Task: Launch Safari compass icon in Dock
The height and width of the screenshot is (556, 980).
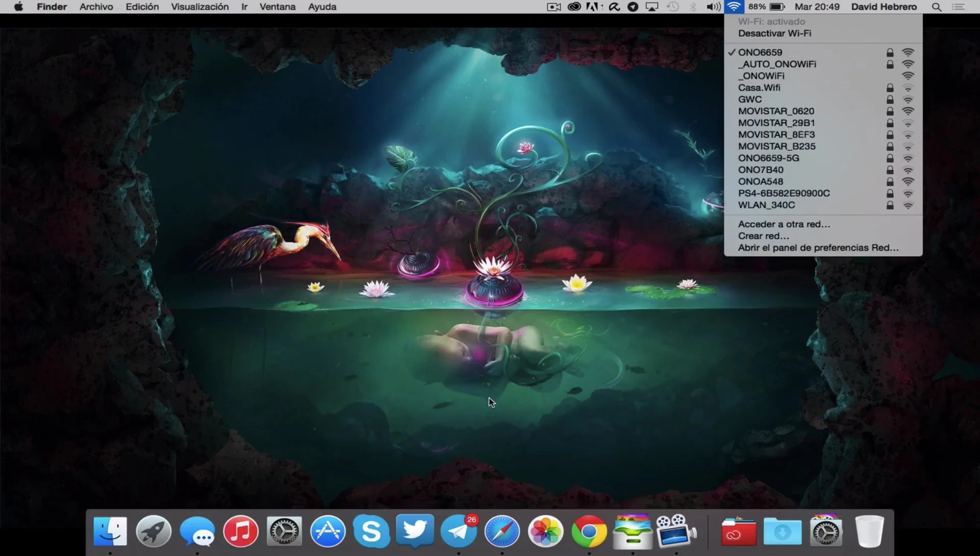Action: [x=502, y=531]
